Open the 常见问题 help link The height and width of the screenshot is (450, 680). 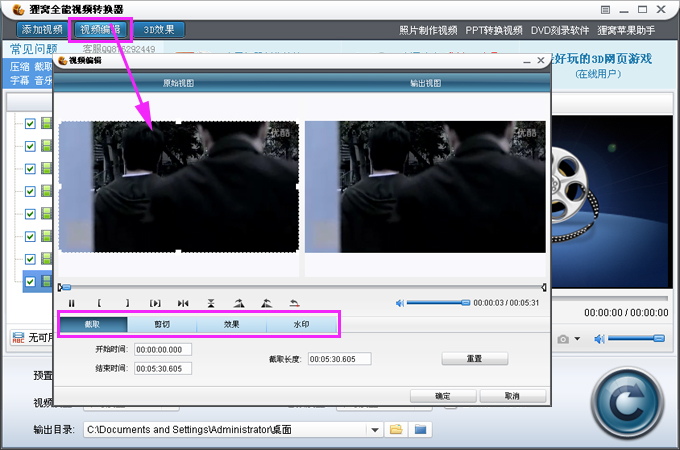tap(33, 49)
